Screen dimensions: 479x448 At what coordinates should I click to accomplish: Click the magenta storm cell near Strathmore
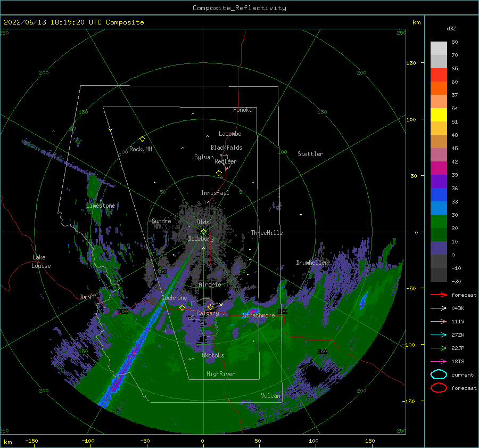253,312
